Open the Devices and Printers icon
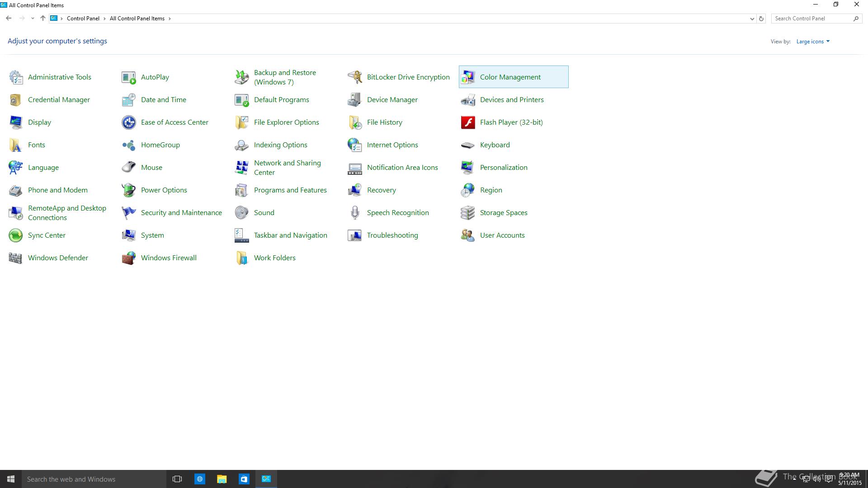 tap(468, 100)
